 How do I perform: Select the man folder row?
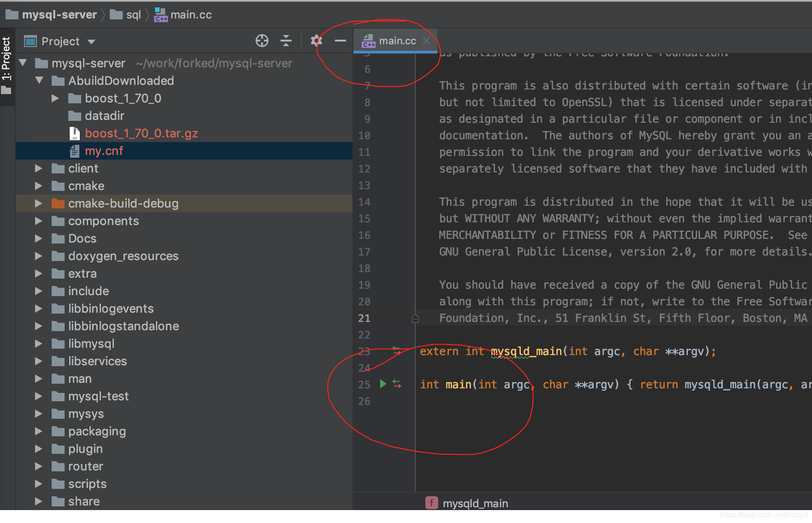point(184,379)
